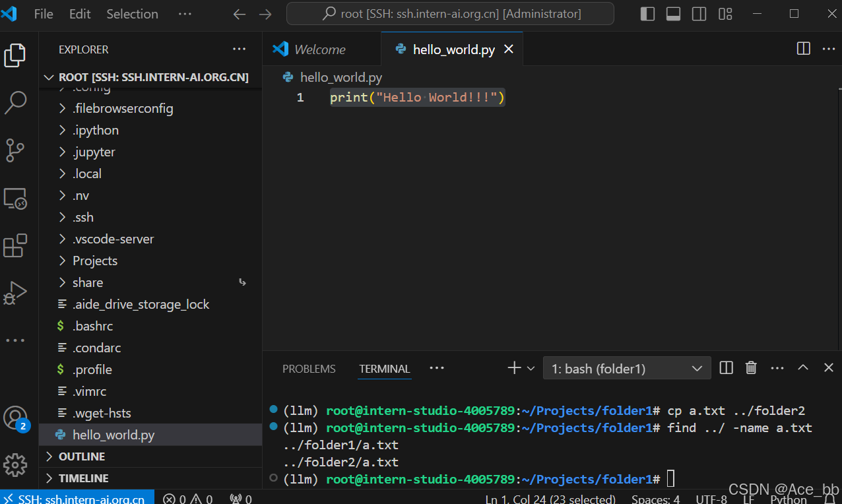This screenshot has width=842, height=504.
Task: Click the Spaces: 4 indentation setting
Action: point(655,499)
